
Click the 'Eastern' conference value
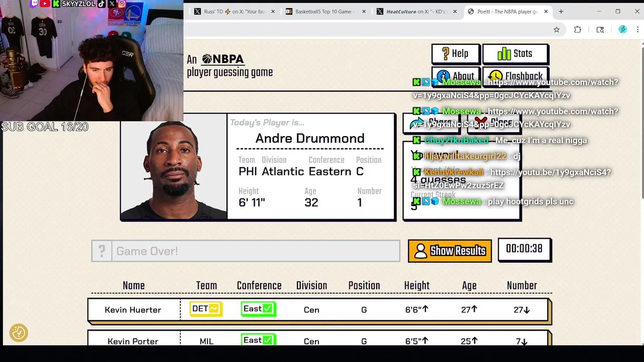click(x=330, y=171)
